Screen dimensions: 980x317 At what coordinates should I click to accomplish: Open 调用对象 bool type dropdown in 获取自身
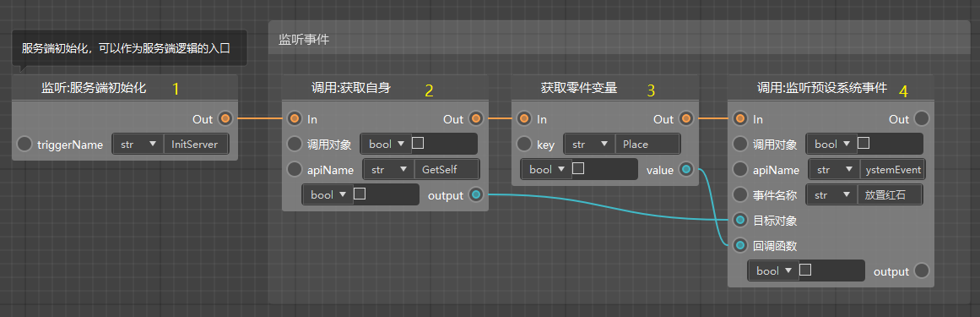pos(386,144)
